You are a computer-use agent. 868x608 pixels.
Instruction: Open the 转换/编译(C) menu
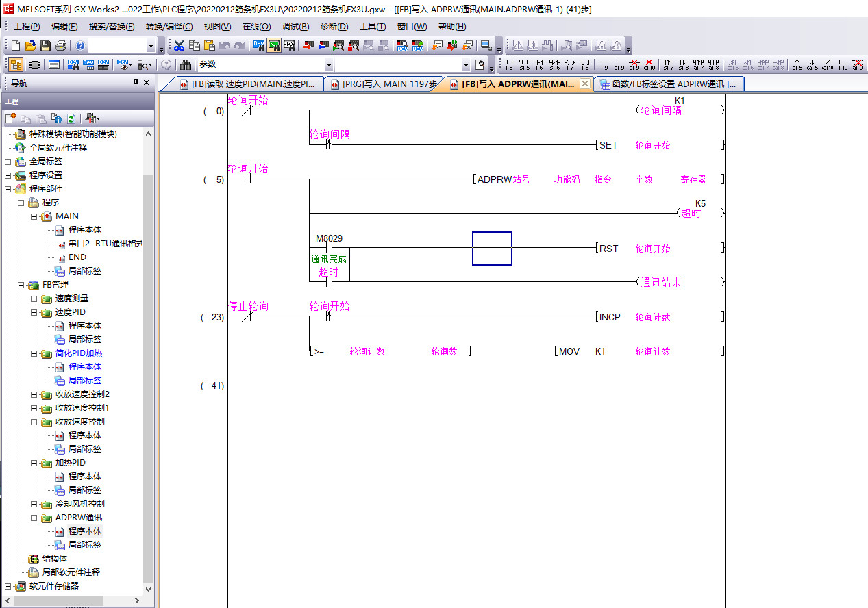169,27
